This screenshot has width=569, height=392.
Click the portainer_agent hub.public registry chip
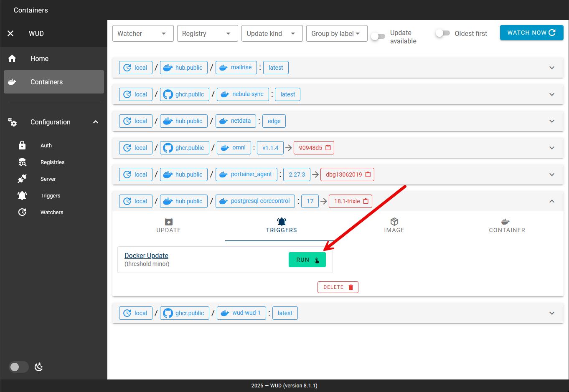tap(184, 175)
